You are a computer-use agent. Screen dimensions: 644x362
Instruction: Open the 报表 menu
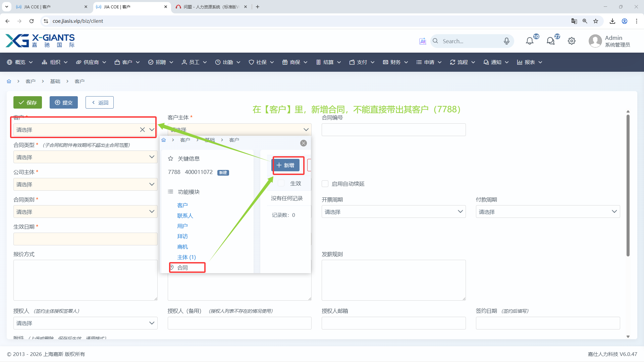pos(529,62)
